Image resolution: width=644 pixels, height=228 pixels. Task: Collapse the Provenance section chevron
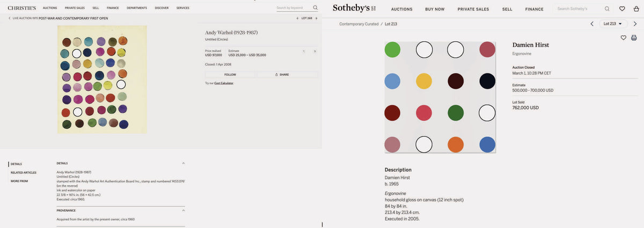(183, 210)
